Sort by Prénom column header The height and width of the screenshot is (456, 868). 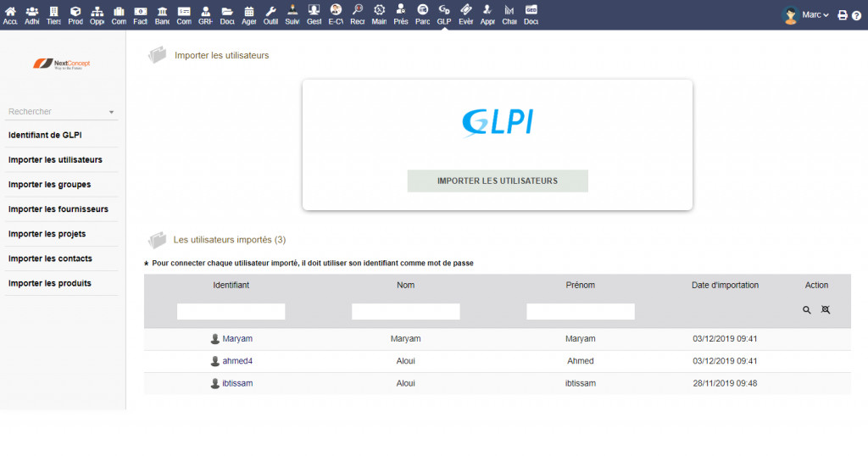tap(580, 285)
